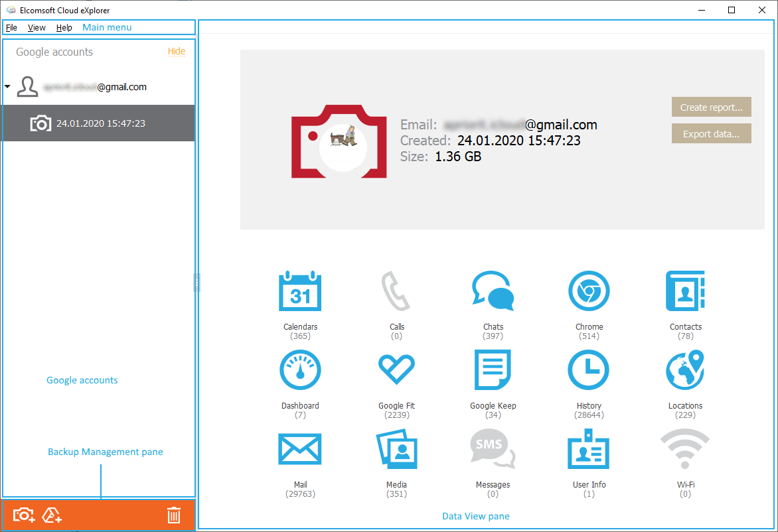This screenshot has width=778, height=532.
Task: Open the Google Keep notes icon
Action: coord(493,370)
